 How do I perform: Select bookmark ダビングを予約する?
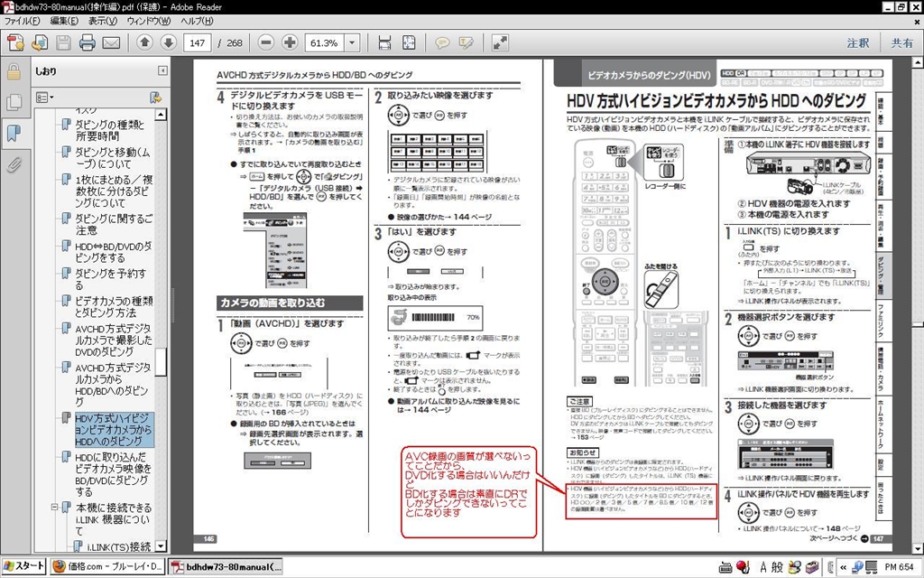pyautogui.click(x=110, y=279)
